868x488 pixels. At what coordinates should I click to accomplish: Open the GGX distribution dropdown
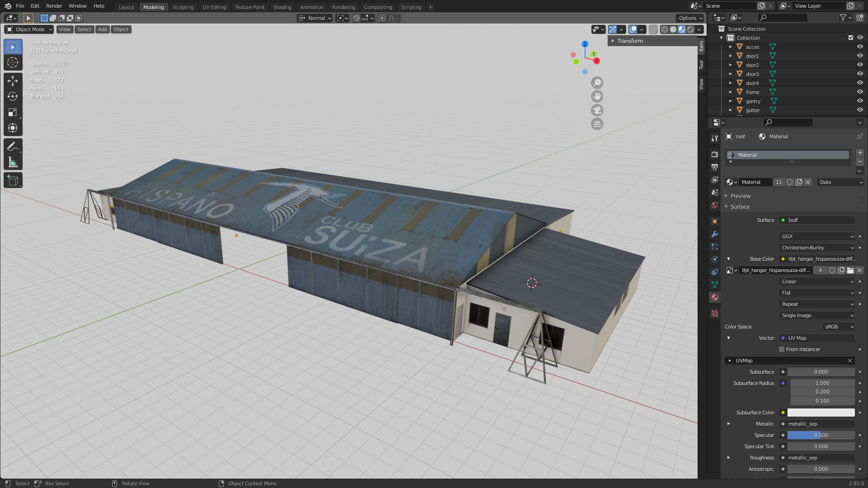817,236
